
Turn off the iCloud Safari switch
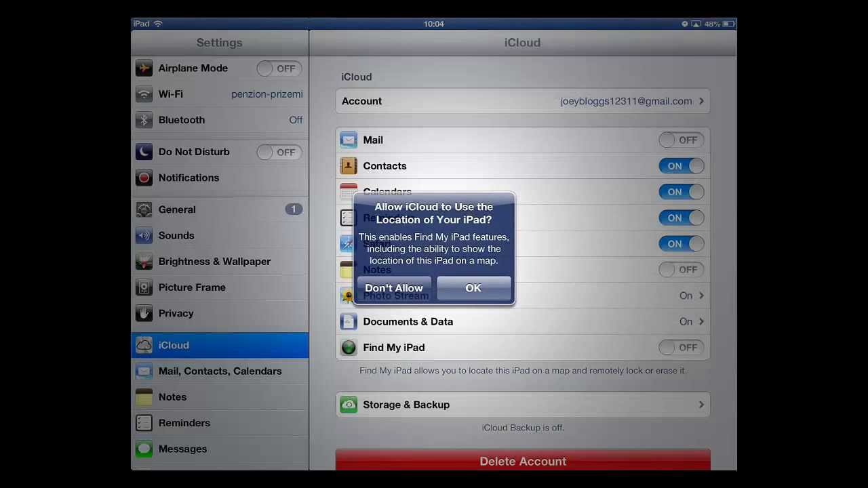[x=681, y=243]
